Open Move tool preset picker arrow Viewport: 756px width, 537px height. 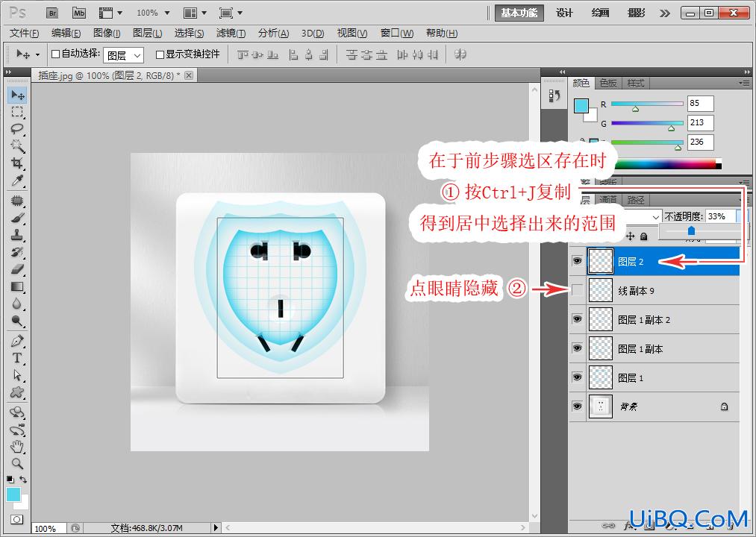[x=37, y=54]
